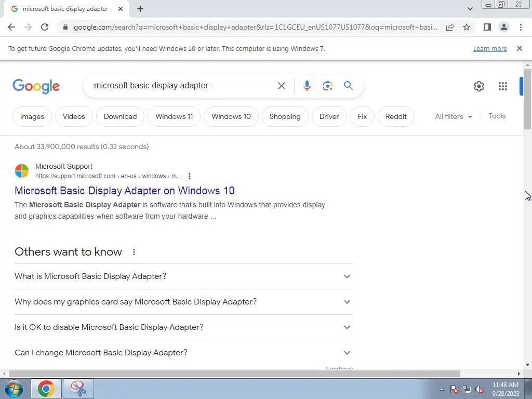This screenshot has width=532, height=399.
Task: Open Snipping Tool from the taskbar
Action: pos(78,389)
